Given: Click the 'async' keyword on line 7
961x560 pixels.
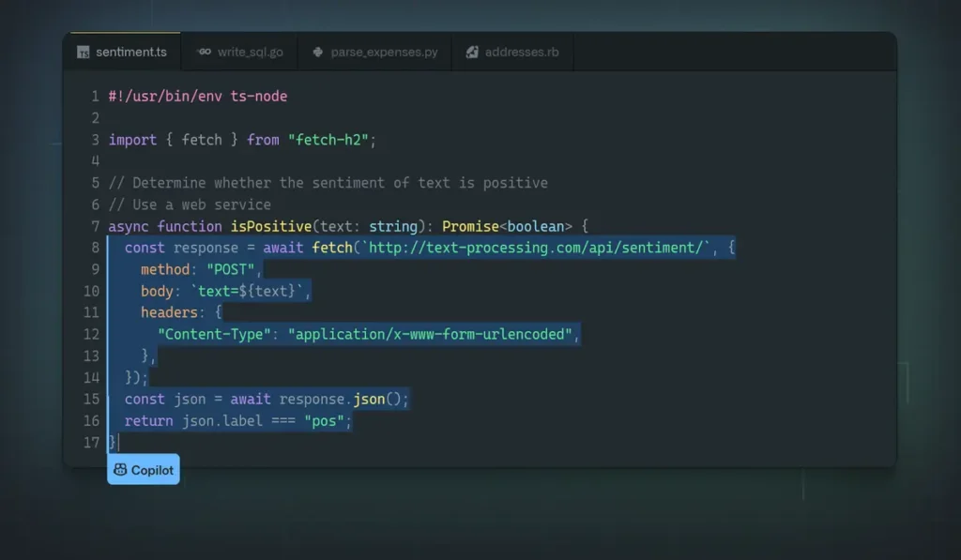Looking at the screenshot, I should [x=129, y=227].
